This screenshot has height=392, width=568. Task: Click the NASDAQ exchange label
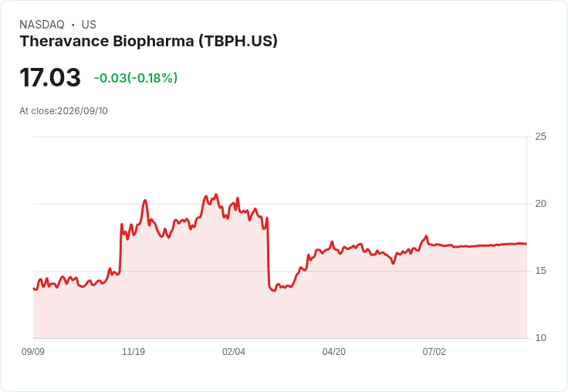[42, 25]
